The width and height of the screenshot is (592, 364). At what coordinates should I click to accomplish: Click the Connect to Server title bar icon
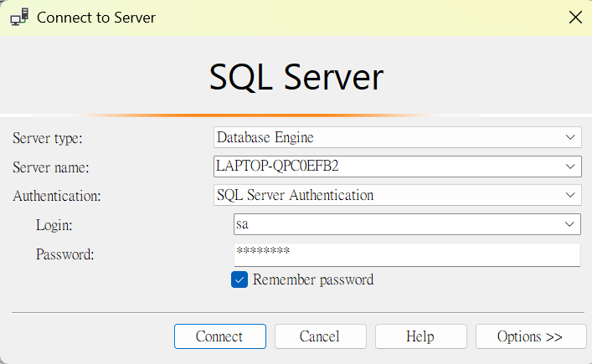(19, 17)
